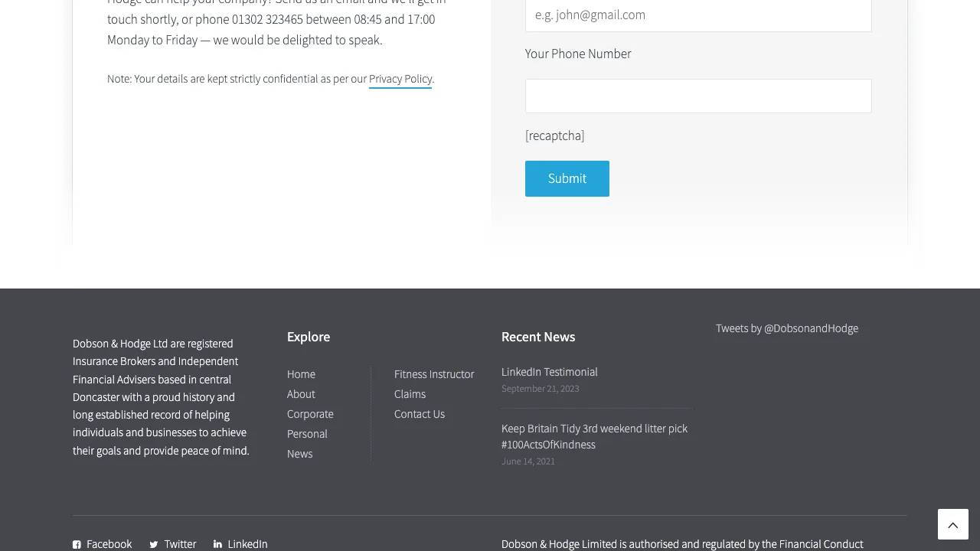Viewport: 980px width, 551px height.
Task: Click inside the email address input field
Action: (698, 15)
